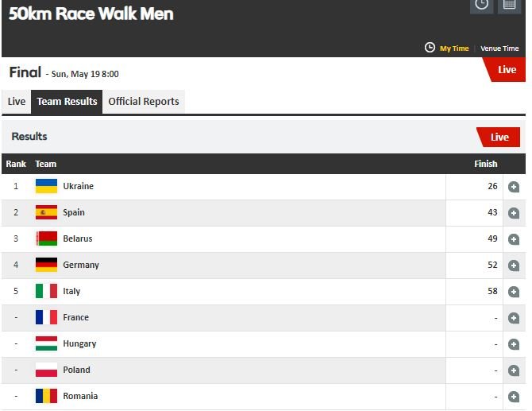Click the Romania flag icon

[x=46, y=396]
